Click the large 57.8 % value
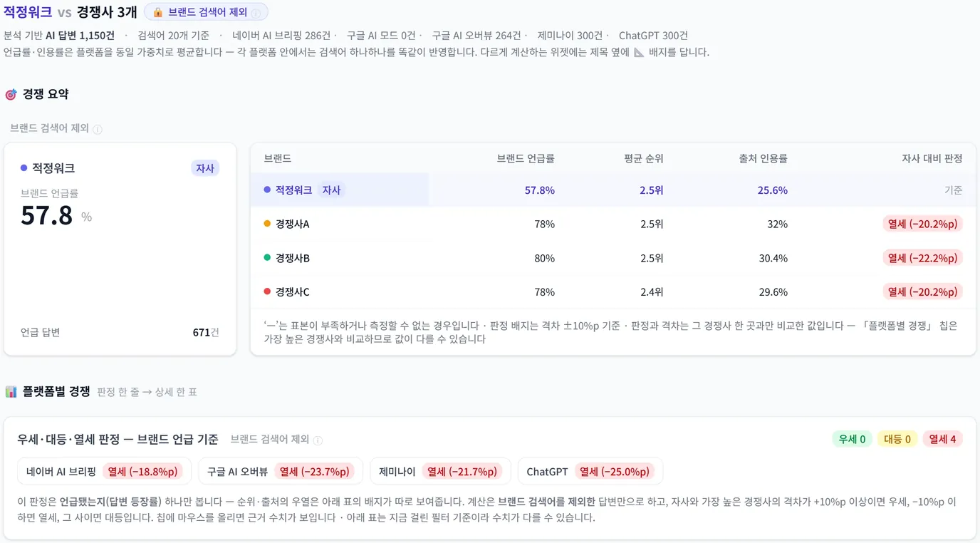This screenshot has height=543, width=980. [56, 215]
